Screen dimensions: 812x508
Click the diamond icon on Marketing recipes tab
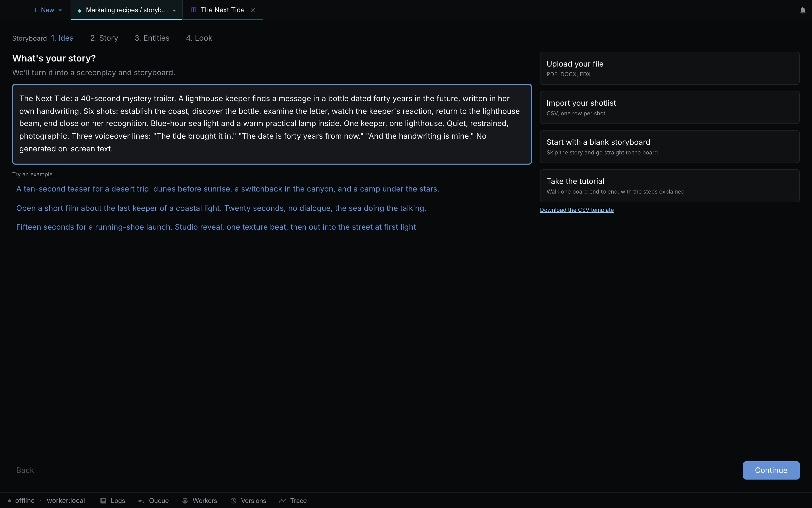(x=79, y=10)
